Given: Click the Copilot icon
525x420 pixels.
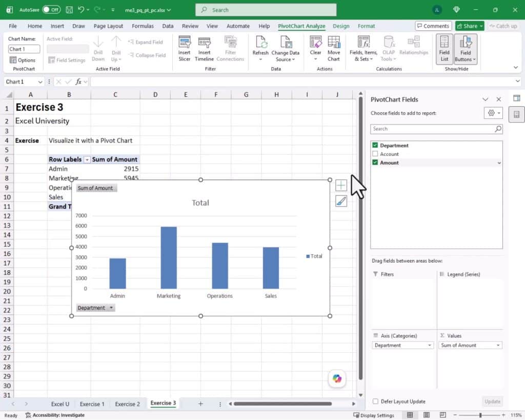Looking at the screenshot, I should pyautogui.click(x=337, y=378).
